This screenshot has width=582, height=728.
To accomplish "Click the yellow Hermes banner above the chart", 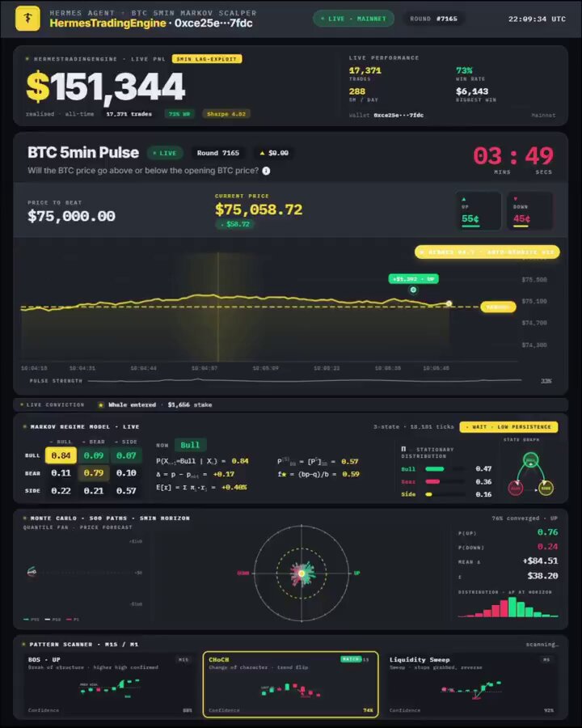I will [x=487, y=252].
